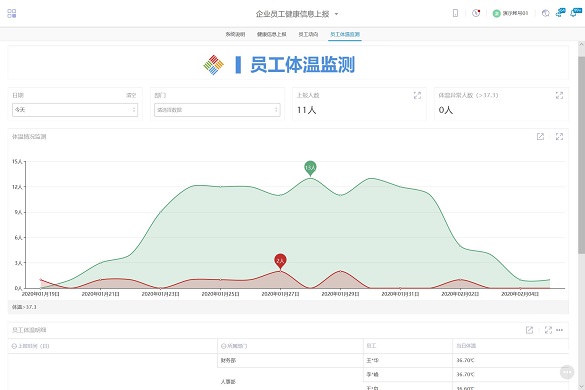Expand the 上报人数 card to fullscreen
Viewport: 585px width, 390px height.
point(417,96)
